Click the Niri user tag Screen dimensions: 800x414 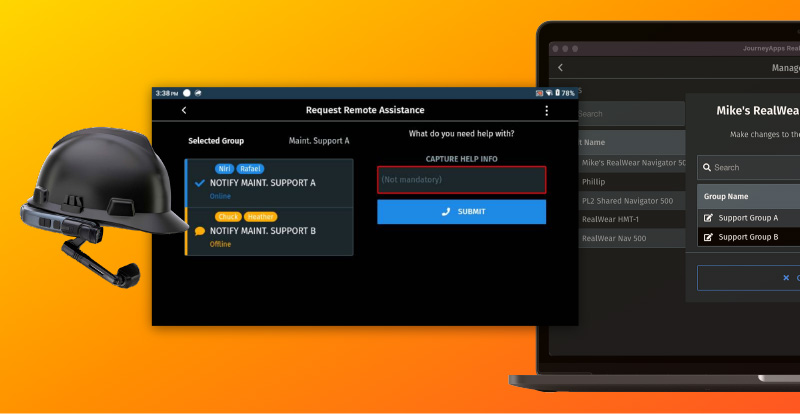click(x=224, y=169)
